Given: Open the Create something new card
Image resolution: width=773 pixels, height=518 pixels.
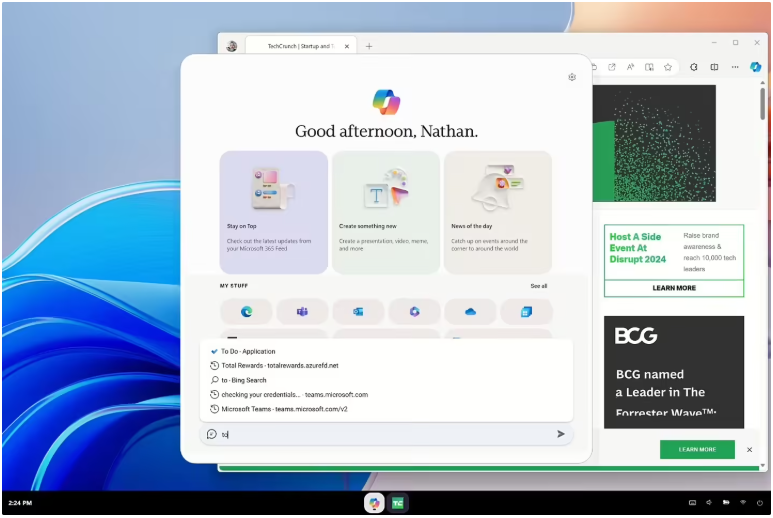Looking at the screenshot, I should point(386,212).
